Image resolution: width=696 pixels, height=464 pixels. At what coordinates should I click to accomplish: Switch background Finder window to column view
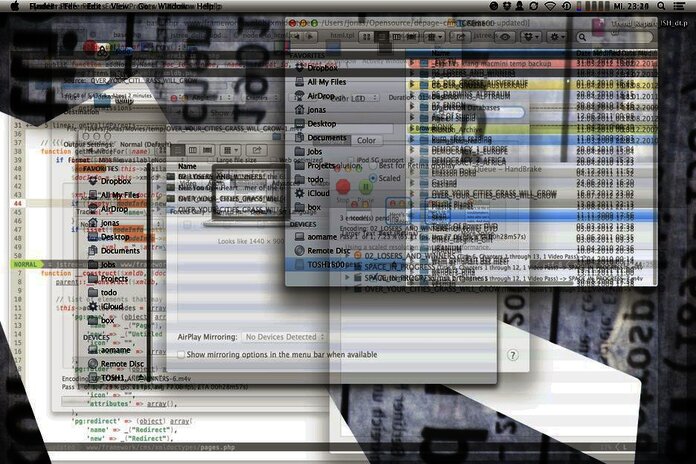coord(193,150)
